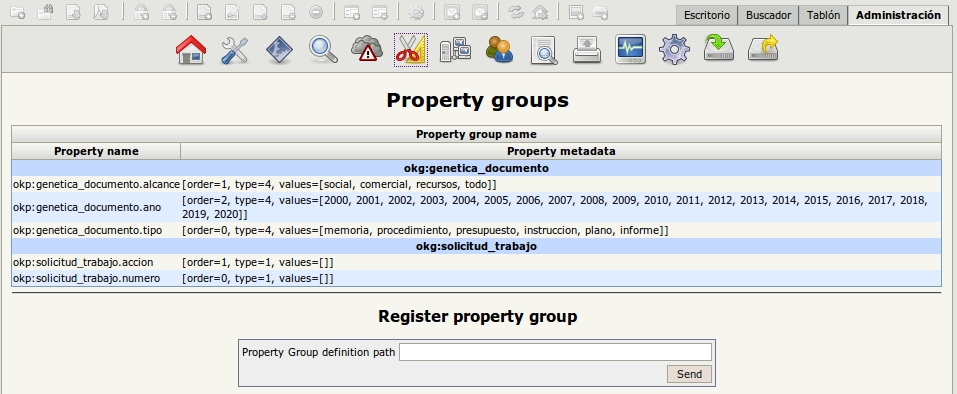Open the users administration icon

(499, 50)
